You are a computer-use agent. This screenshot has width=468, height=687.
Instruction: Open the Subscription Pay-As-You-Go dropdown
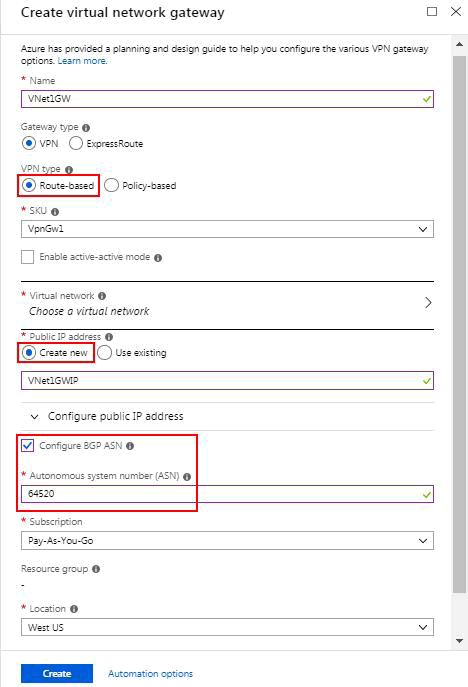coord(227,541)
